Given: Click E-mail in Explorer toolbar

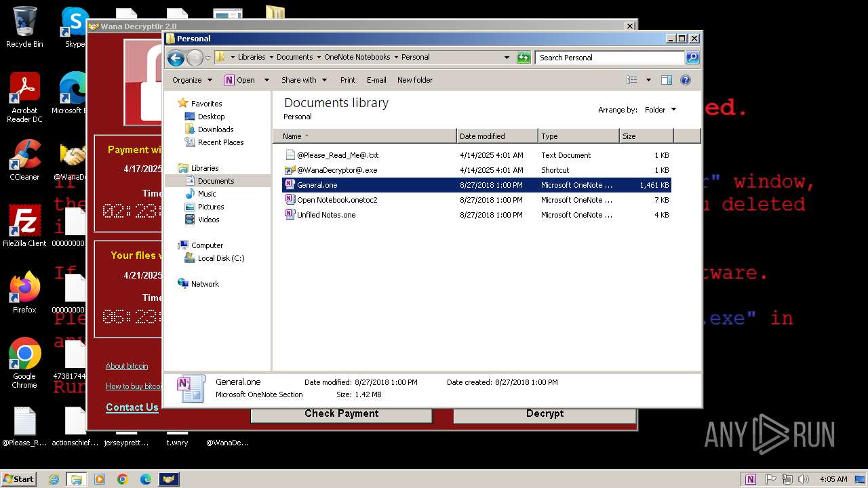Looking at the screenshot, I should pos(376,80).
